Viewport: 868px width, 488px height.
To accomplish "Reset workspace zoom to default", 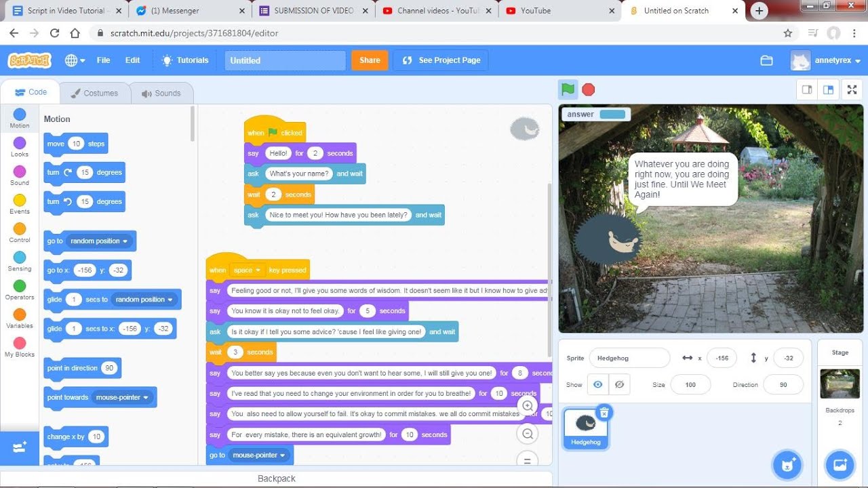I will click(x=527, y=460).
